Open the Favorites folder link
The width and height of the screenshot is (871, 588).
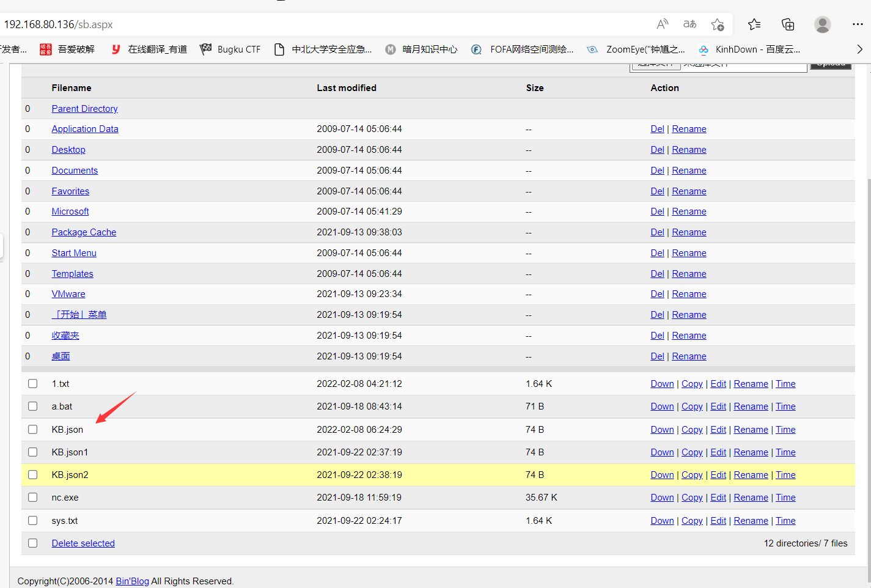coord(70,191)
